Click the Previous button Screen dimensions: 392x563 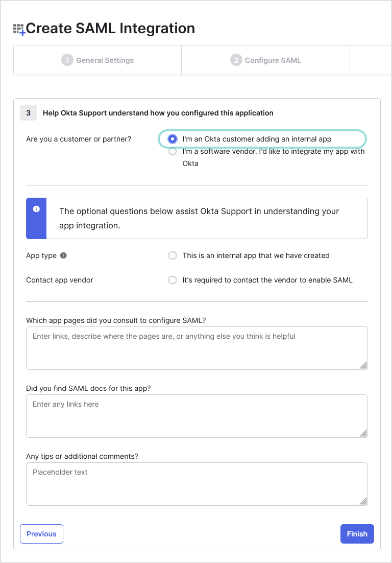coord(41,533)
